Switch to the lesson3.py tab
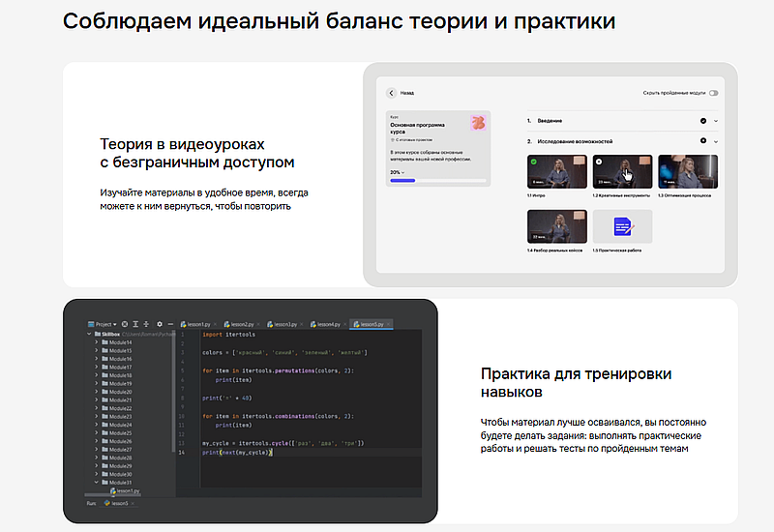 coord(283,324)
